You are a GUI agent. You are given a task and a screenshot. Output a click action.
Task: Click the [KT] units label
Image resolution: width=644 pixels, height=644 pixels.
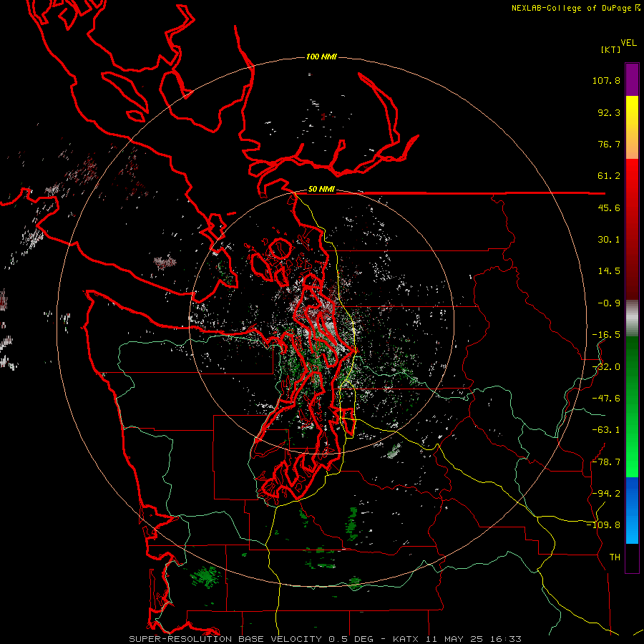[611, 49]
